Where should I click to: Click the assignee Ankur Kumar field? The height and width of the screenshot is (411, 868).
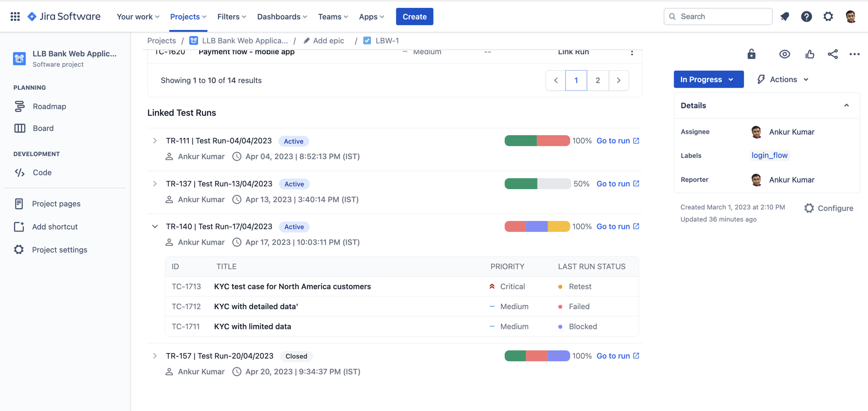tap(782, 132)
